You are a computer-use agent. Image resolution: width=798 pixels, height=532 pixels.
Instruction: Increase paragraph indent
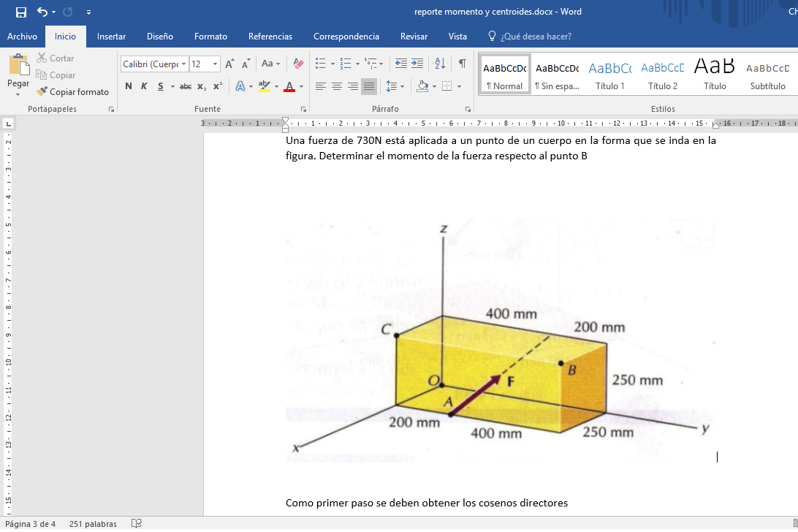coord(417,64)
